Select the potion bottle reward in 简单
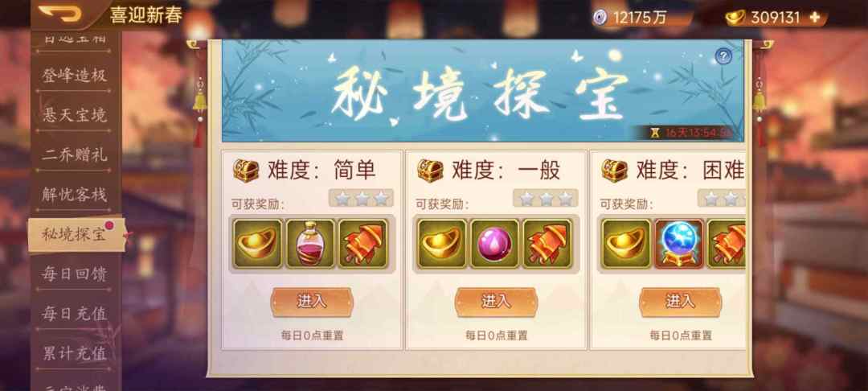 (x=310, y=244)
